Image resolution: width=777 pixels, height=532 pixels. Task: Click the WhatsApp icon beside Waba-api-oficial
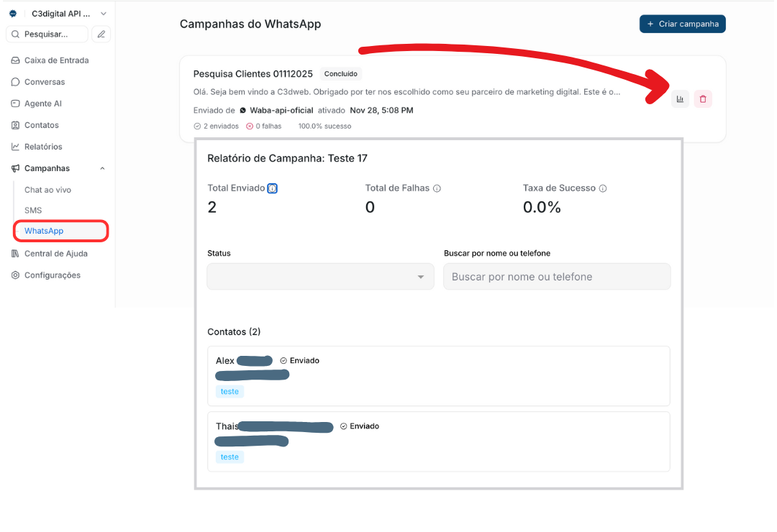click(243, 111)
